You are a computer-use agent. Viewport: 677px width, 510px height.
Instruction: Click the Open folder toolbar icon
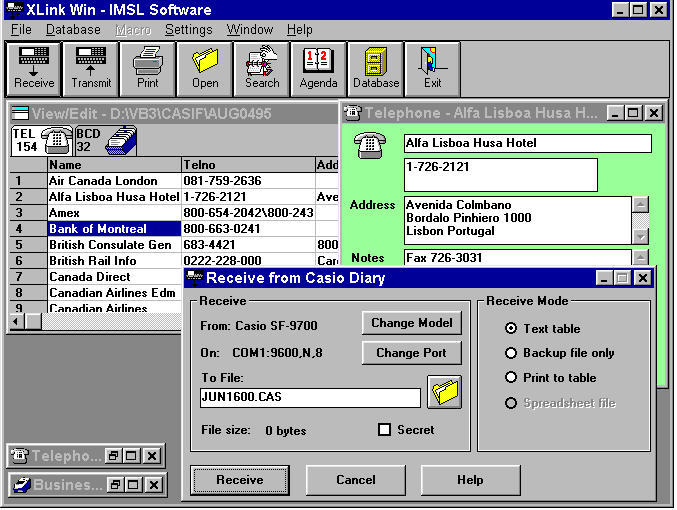(x=205, y=68)
